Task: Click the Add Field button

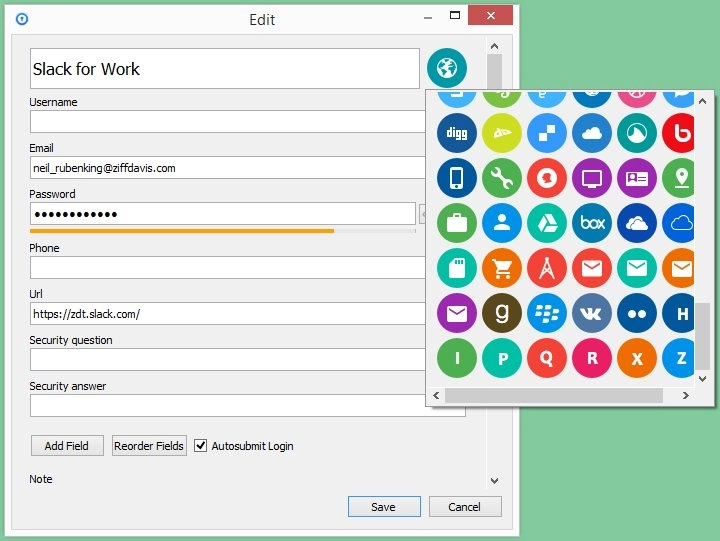Action: pyautogui.click(x=67, y=445)
